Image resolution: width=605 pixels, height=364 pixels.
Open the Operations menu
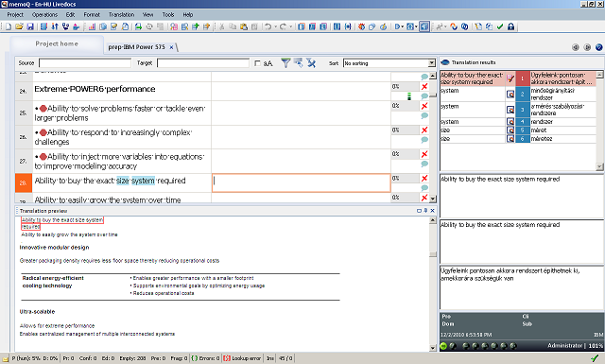tap(44, 15)
